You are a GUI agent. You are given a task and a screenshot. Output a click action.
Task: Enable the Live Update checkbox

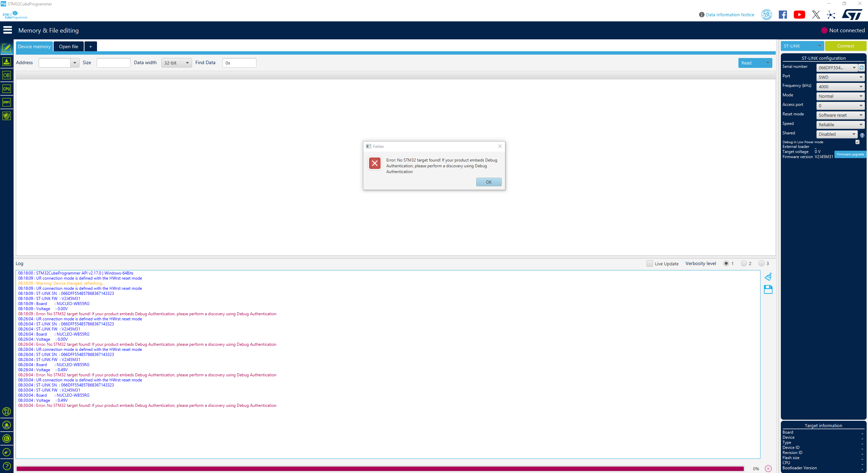click(650, 264)
